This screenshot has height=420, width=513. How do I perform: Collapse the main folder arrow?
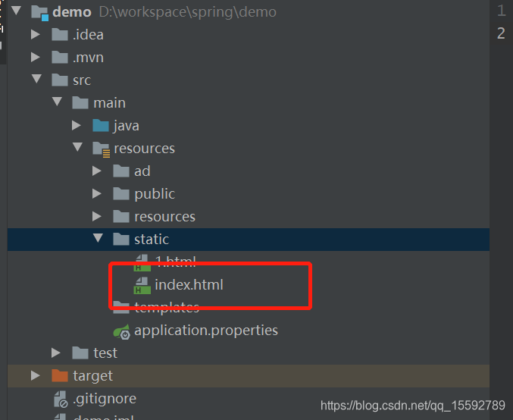pyautogui.click(x=57, y=102)
